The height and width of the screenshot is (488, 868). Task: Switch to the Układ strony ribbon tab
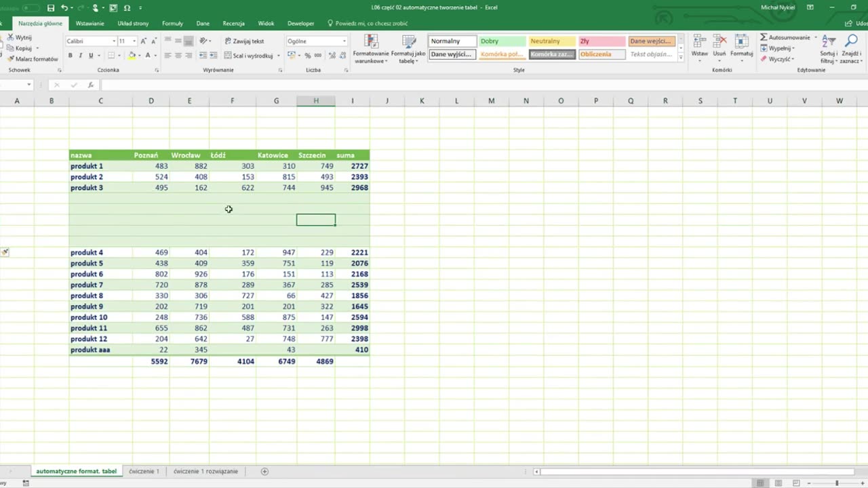133,23
